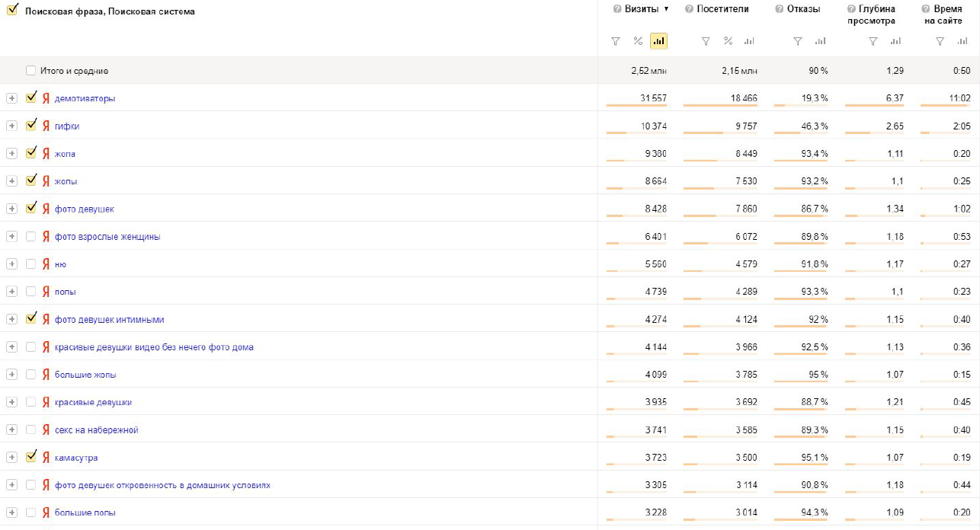Expand the гифки row

click(x=11, y=126)
